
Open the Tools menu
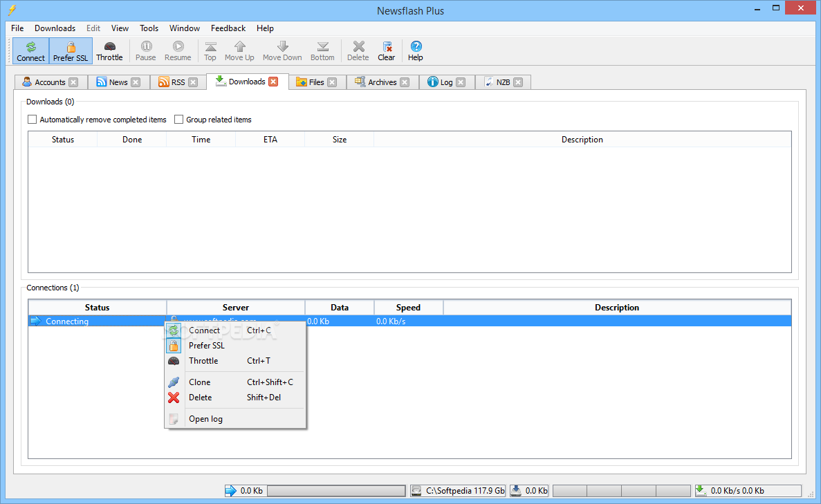tap(149, 28)
